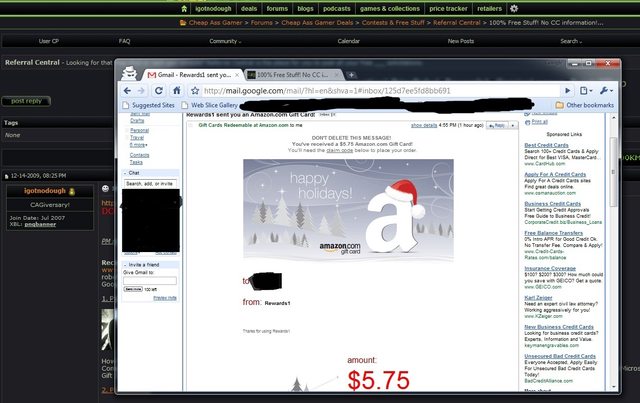Click scrollbar up arrow in Gmail window
Viewport: 640px width, 403px height.
pos(613,118)
